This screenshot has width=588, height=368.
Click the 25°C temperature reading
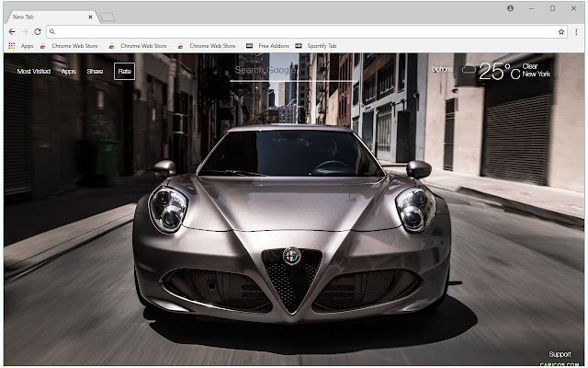click(500, 71)
